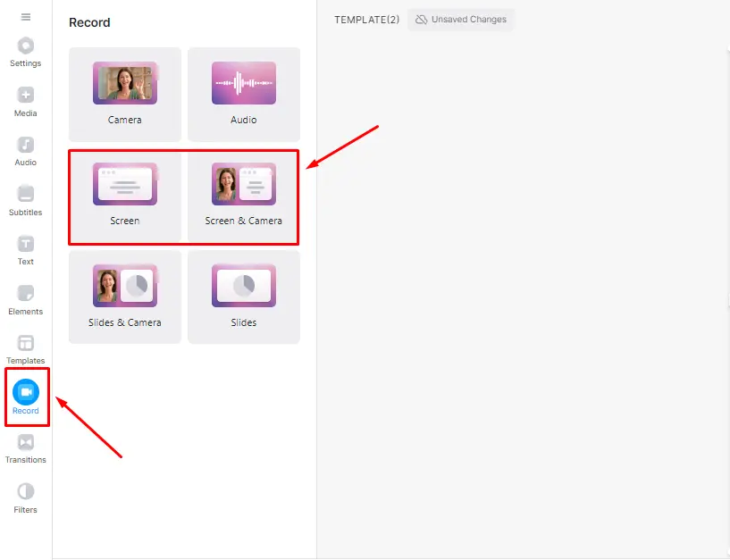Select the Record sidebar icon
Screen dimensions: 730x560
(26, 397)
